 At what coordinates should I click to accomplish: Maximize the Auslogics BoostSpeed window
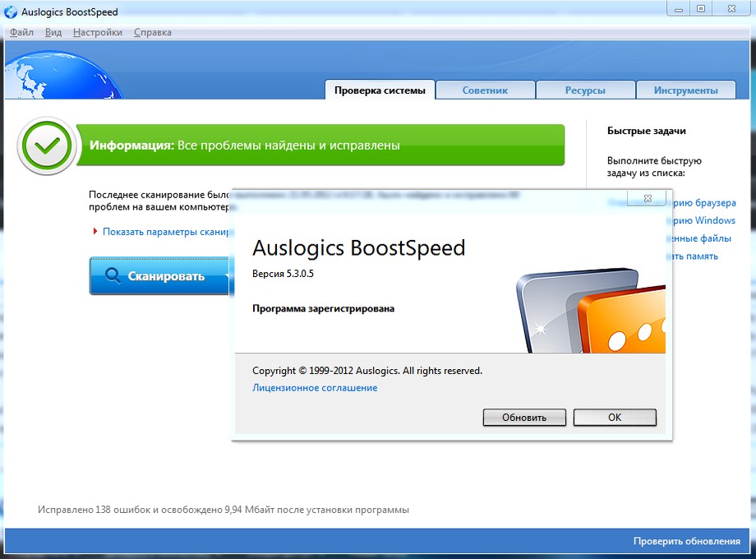pos(701,9)
